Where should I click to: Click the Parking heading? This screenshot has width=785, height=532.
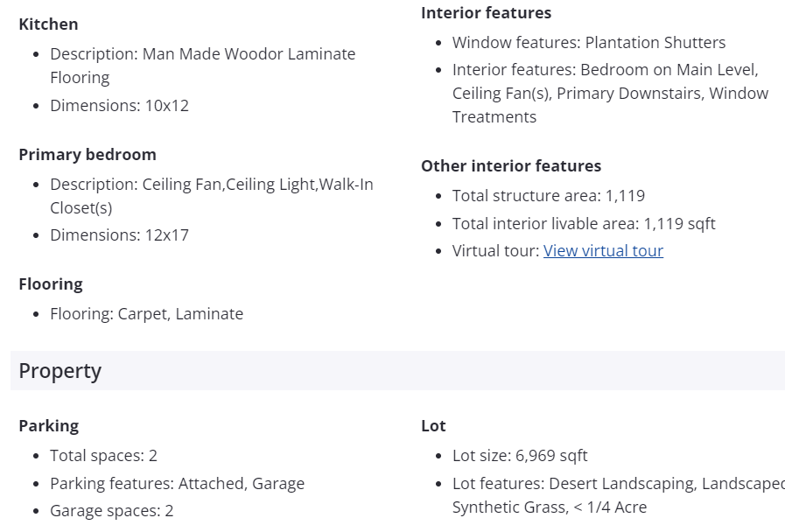click(x=49, y=426)
